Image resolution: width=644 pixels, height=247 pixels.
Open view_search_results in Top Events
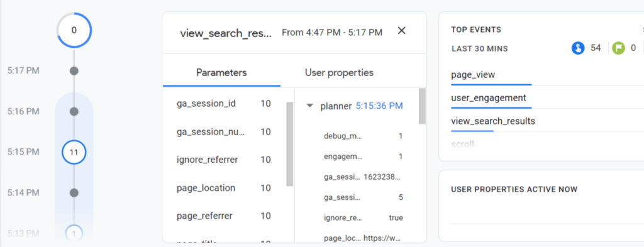pos(493,121)
